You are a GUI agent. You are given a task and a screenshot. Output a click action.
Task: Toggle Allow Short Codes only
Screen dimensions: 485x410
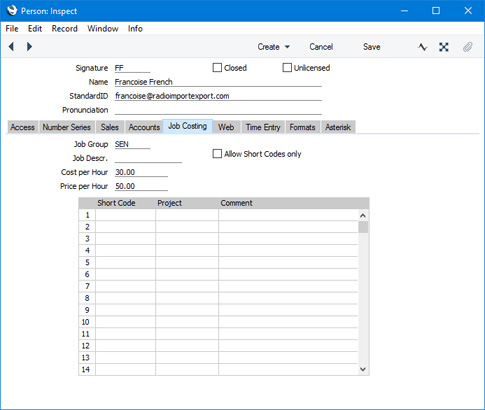[x=217, y=154]
